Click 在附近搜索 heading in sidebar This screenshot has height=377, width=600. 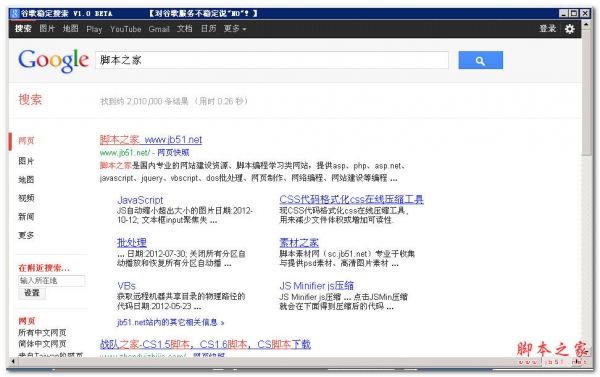point(44,268)
